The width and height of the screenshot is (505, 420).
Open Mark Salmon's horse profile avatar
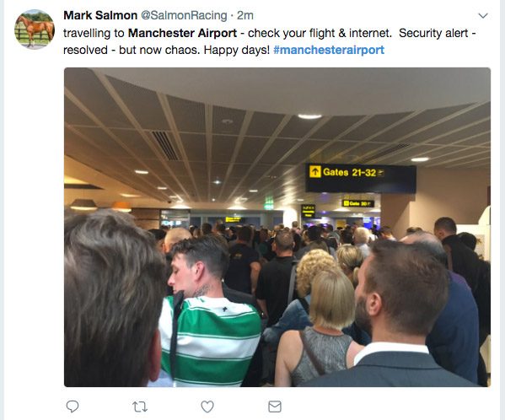click(x=35, y=29)
